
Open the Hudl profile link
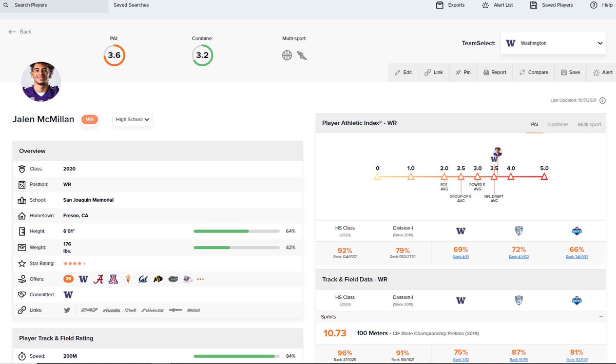[x=130, y=310]
